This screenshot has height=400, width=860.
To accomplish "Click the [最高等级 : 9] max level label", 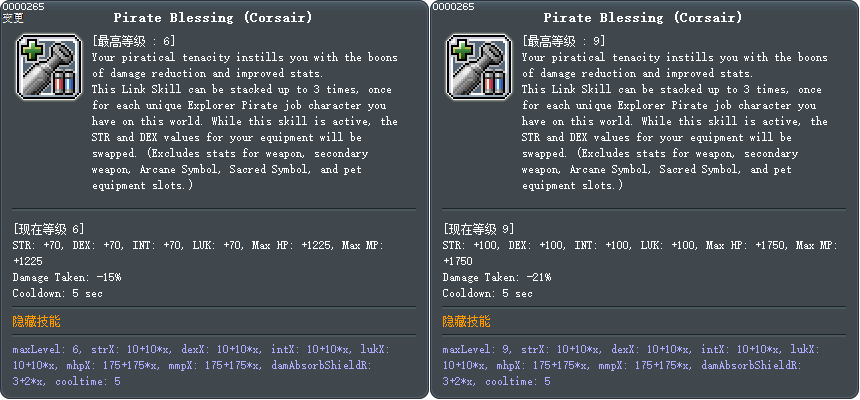I will point(563,41).
